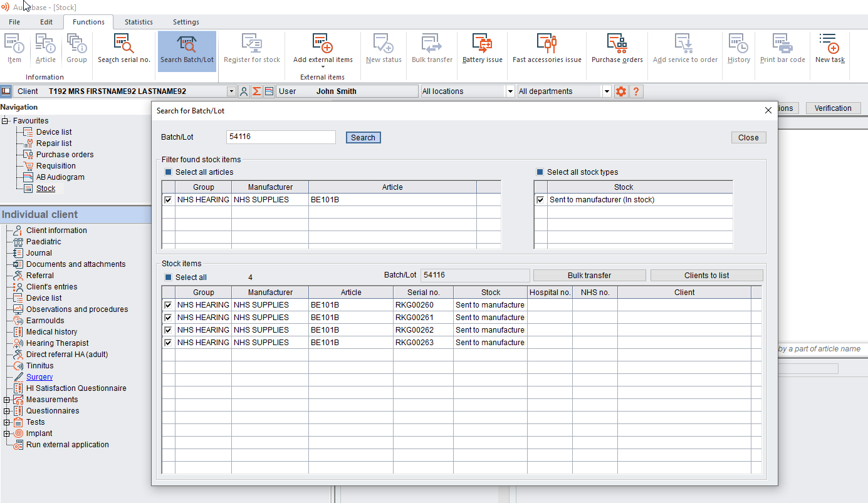The height and width of the screenshot is (503, 868).
Task: Click the dialog's Close button
Action: coord(748,138)
